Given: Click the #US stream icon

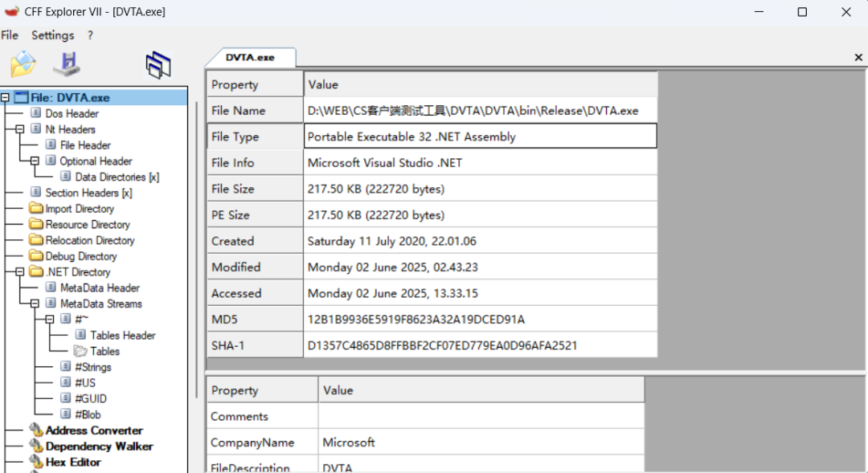Looking at the screenshot, I should coord(66,382).
